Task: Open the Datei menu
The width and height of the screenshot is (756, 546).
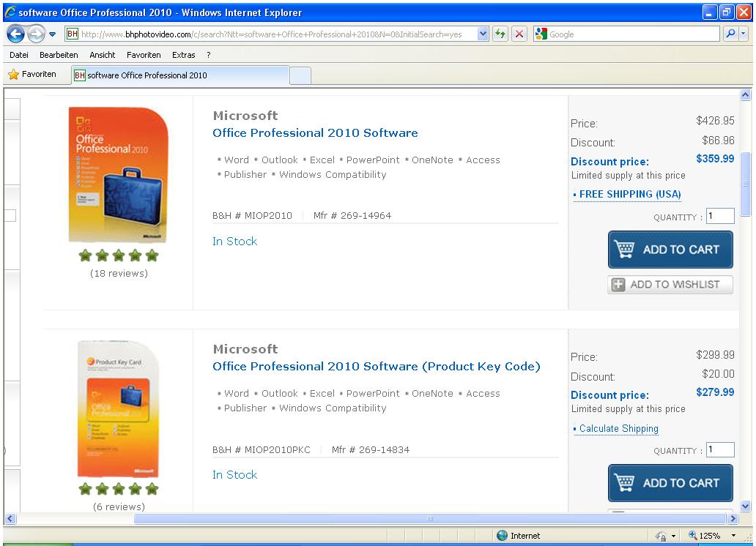Action: [x=19, y=55]
